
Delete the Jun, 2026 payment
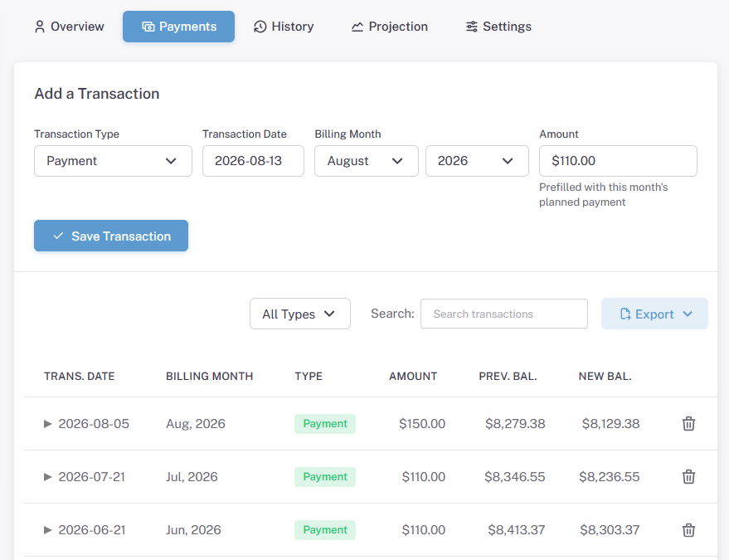[x=688, y=530]
